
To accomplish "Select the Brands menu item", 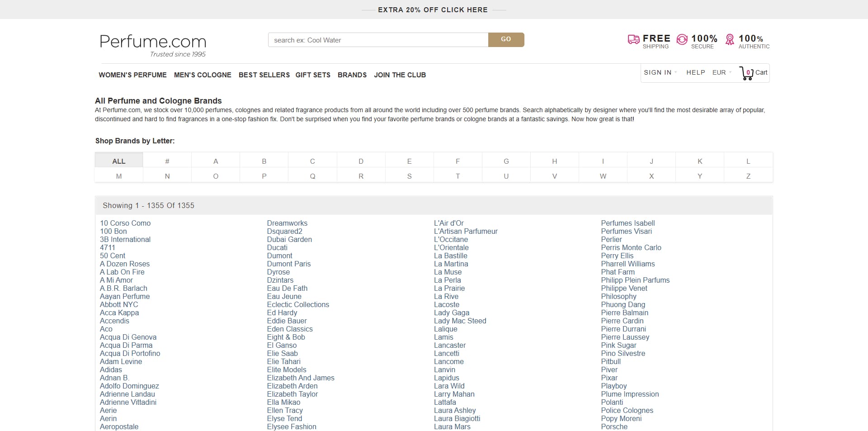I will pos(352,75).
